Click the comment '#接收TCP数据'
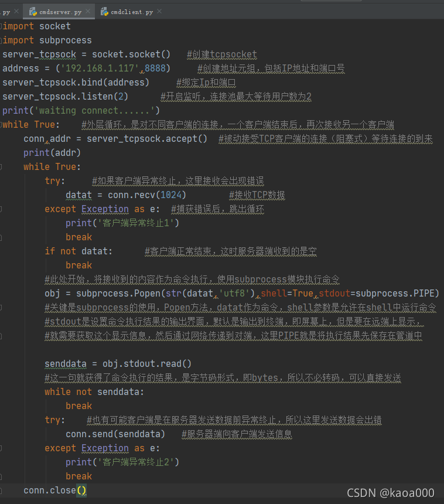This screenshot has height=504, width=444. pos(257,195)
